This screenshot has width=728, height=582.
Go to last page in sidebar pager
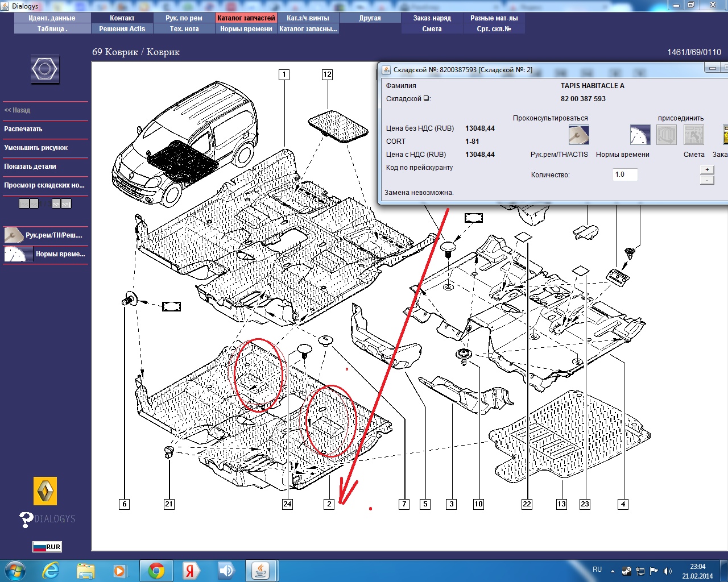coord(67,203)
